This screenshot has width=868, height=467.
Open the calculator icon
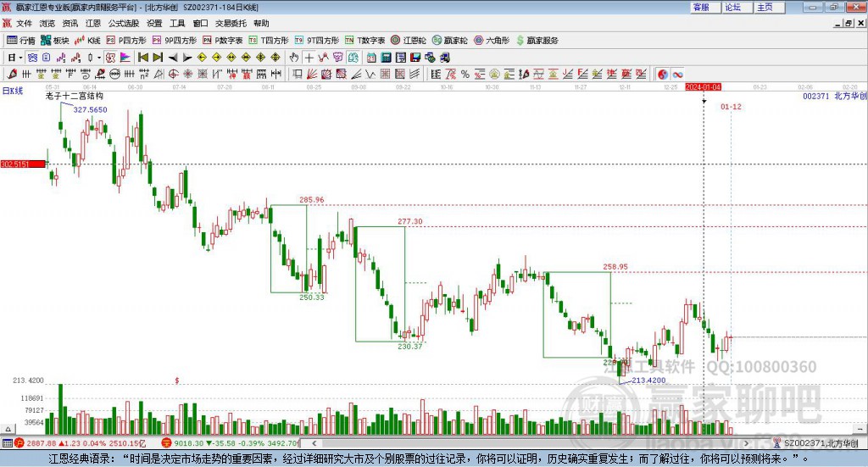click(x=386, y=58)
